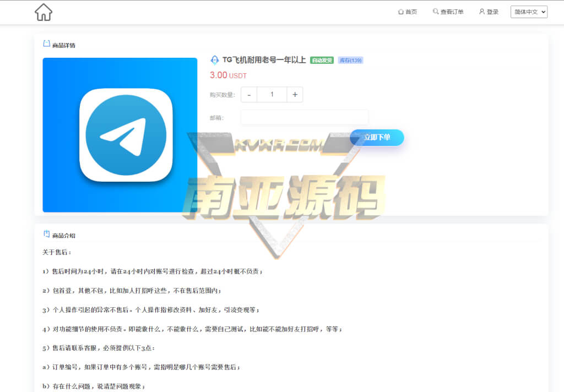Image resolution: width=564 pixels, height=392 pixels.
Task: Open 查看订单 order lookup
Action: click(448, 12)
